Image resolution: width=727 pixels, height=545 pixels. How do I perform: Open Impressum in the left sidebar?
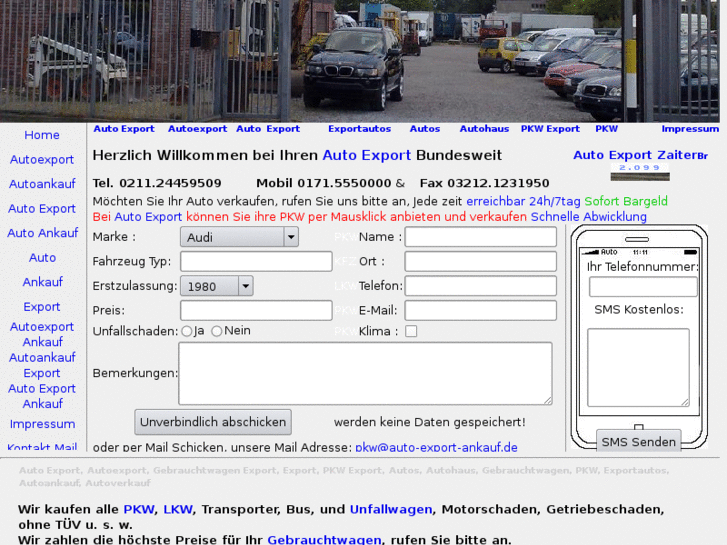(x=42, y=424)
